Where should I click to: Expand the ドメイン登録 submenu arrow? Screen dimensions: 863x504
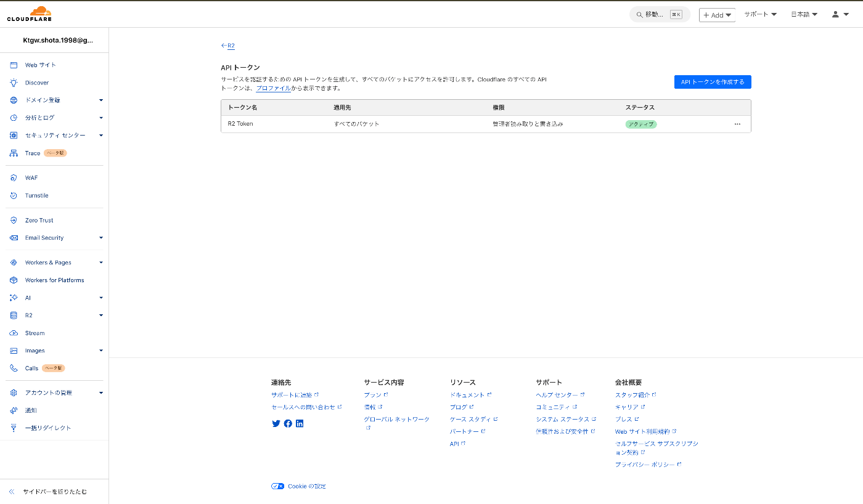tap(101, 100)
